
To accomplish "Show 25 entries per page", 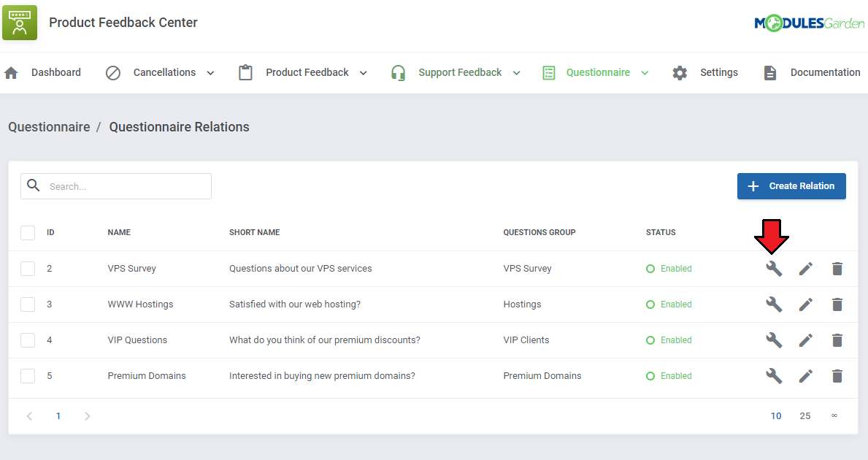I will pos(805,415).
